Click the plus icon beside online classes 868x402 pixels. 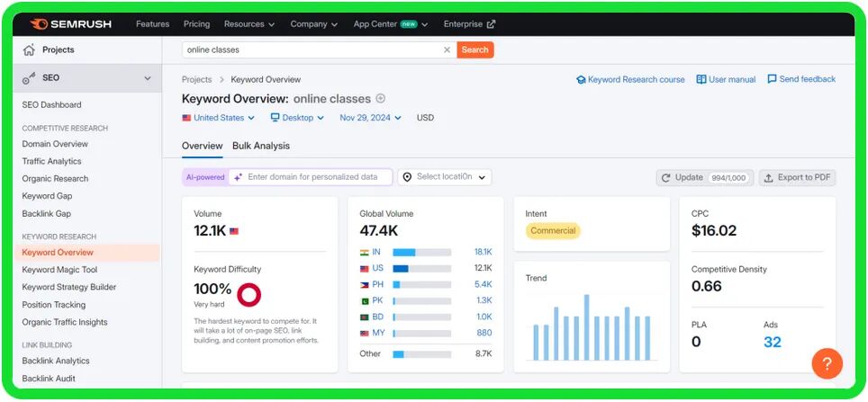point(380,99)
